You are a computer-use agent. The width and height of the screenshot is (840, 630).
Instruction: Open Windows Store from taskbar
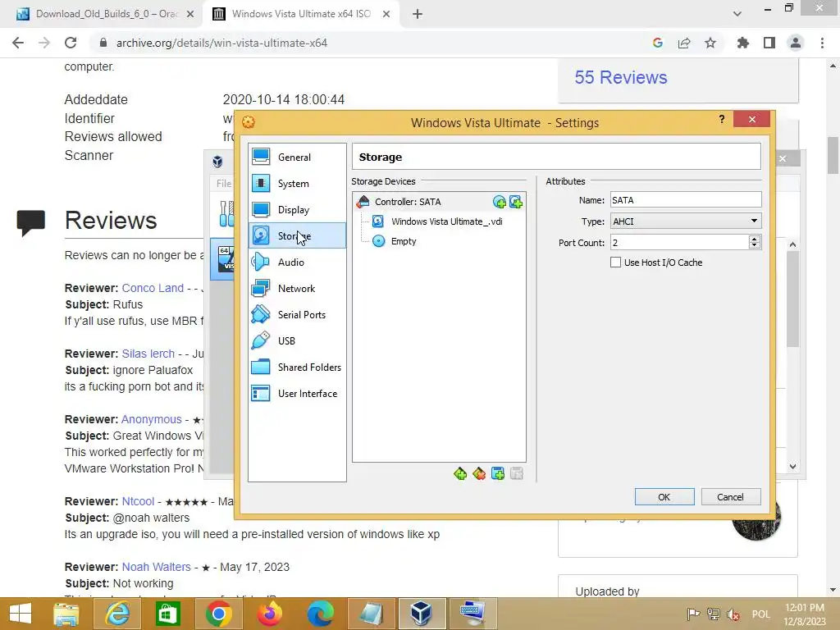[167, 614]
